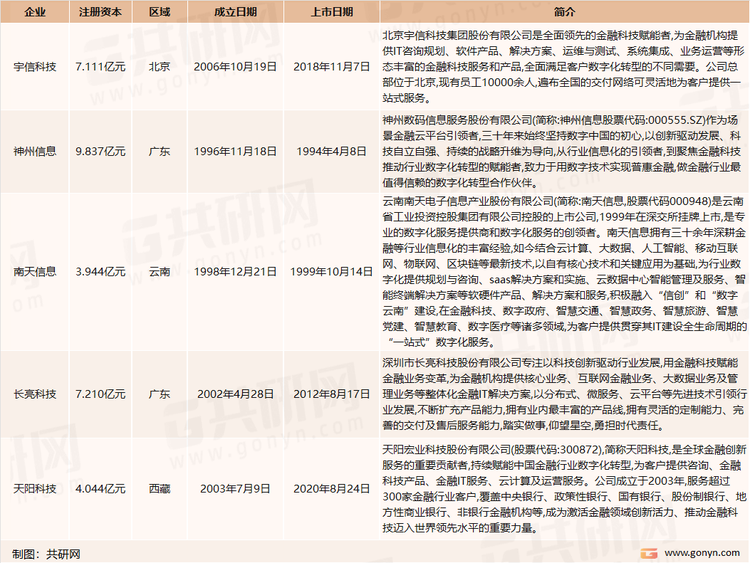This screenshot has height=563, width=750.
Task: Click listing date 1994年4月8日
Action: click(331, 152)
